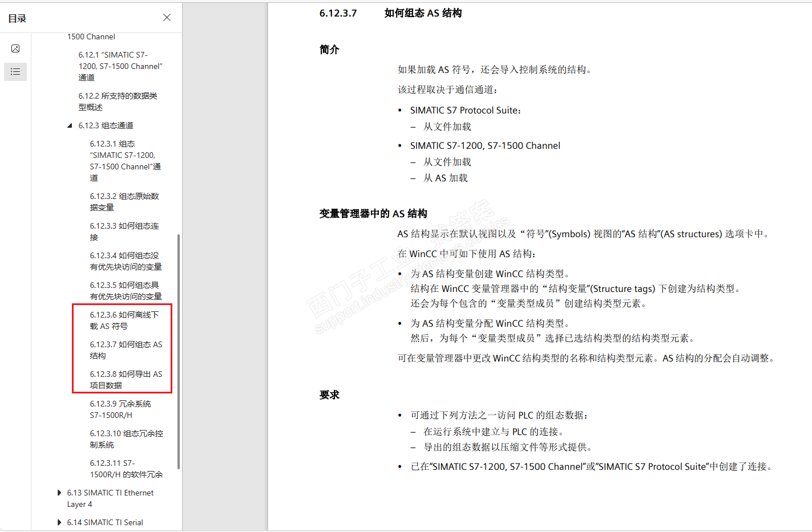The height and width of the screenshot is (532, 812).
Task: Click the outline panel vertical scrollbar
Action: [179, 351]
